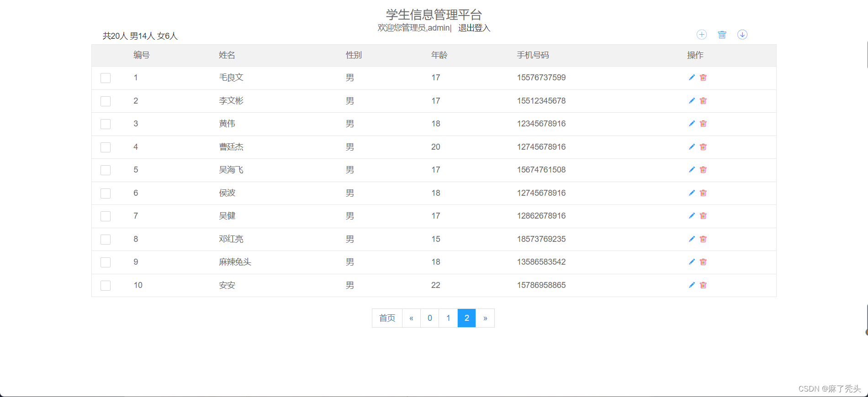Click the 退出登入 logout link
868x397 pixels.
click(474, 28)
